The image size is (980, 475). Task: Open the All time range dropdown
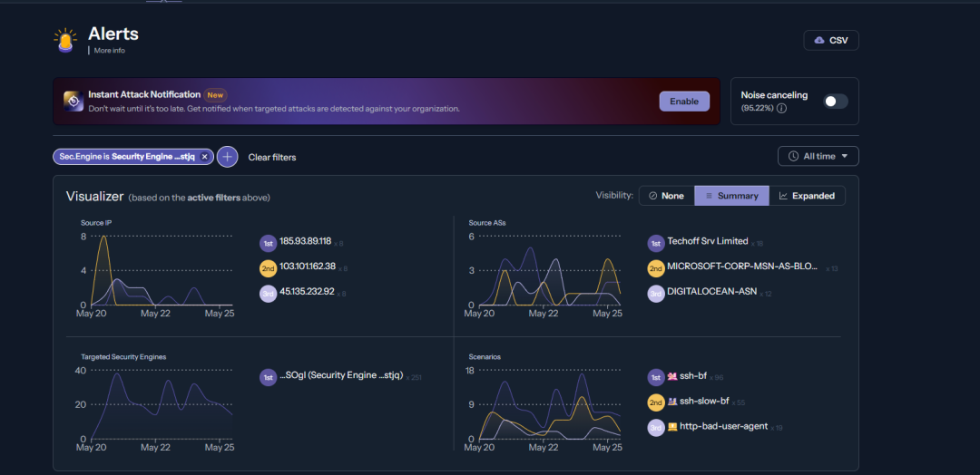click(x=818, y=156)
